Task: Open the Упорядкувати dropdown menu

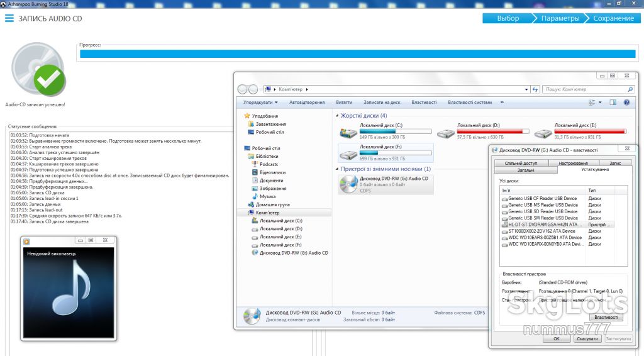Action: (x=260, y=103)
